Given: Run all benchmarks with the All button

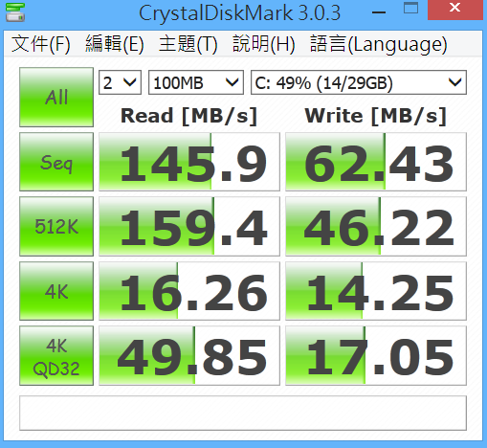Looking at the screenshot, I should 56,97.
